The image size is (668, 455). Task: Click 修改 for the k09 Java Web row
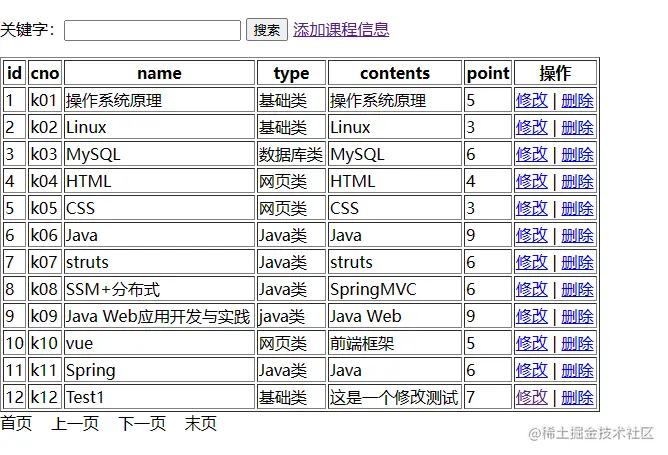pyautogui.click(x=531, y=316)
